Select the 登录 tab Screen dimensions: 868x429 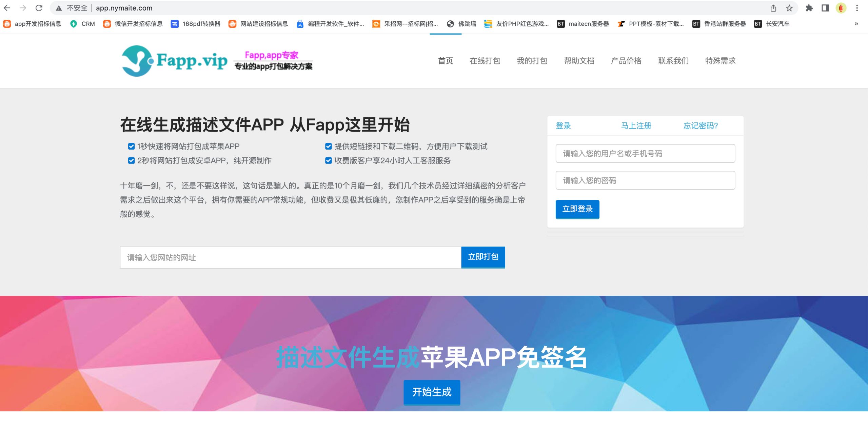click(x=563, y=126)
